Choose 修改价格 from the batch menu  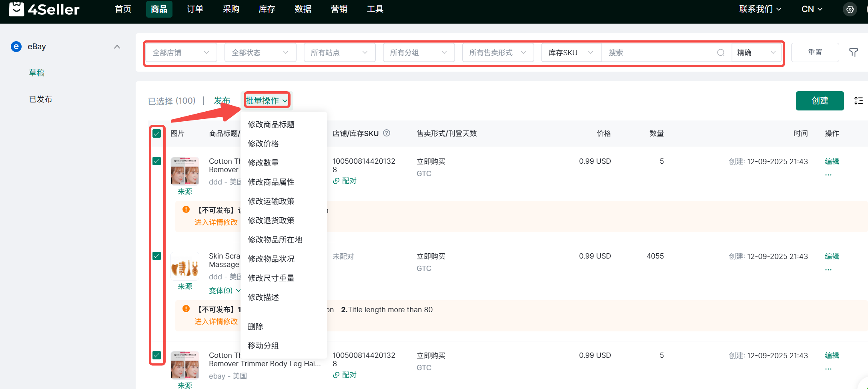tap(263, 144)
